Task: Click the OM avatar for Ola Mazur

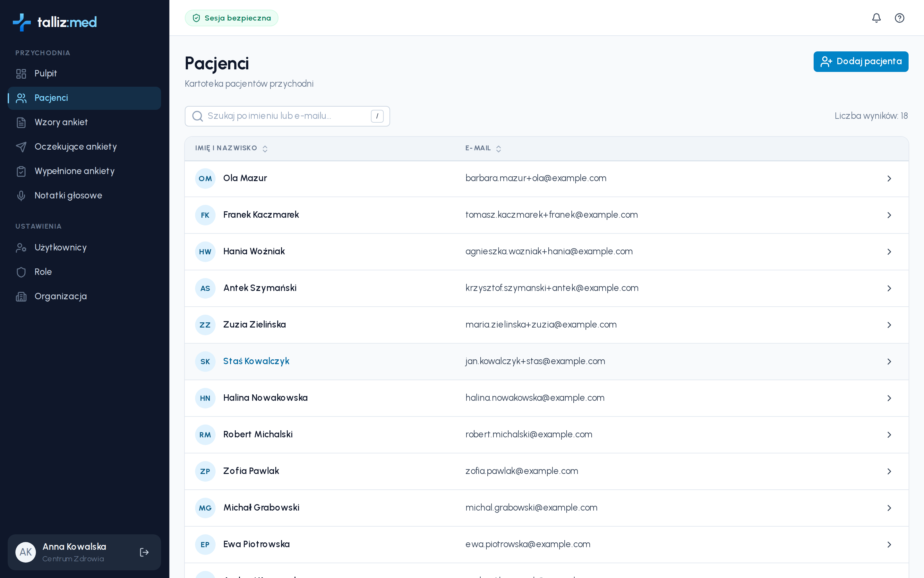Action: pyautogui.click(x=205, y=179)
